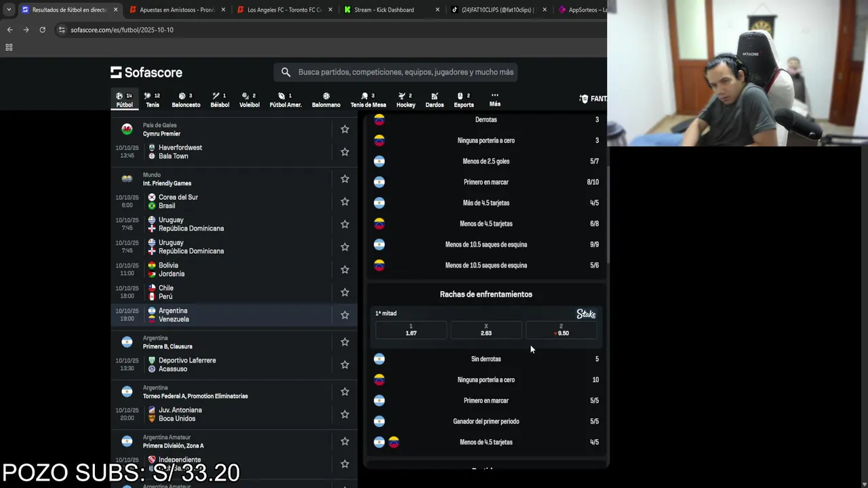
Task: Favorite the Torneo Federal A league
Action: [x=344, y=391]
